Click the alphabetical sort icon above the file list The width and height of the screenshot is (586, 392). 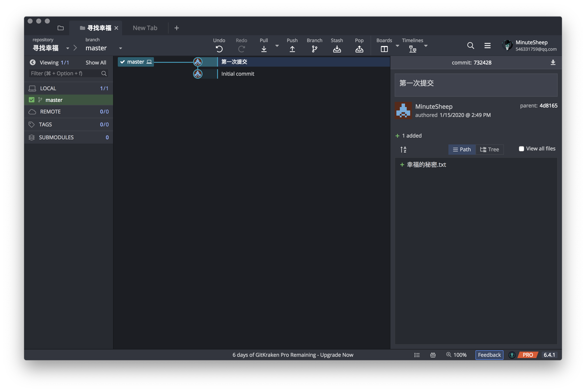pos(403,150)
